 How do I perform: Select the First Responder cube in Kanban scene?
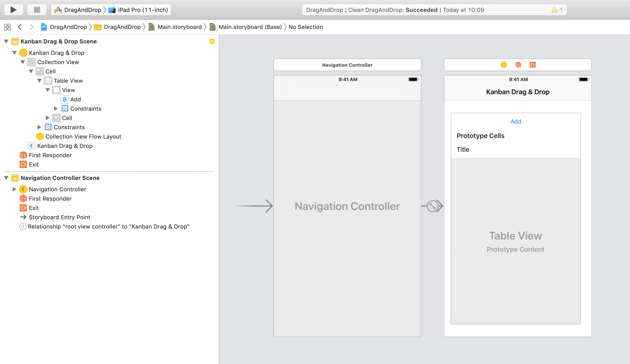coord(23,155)
